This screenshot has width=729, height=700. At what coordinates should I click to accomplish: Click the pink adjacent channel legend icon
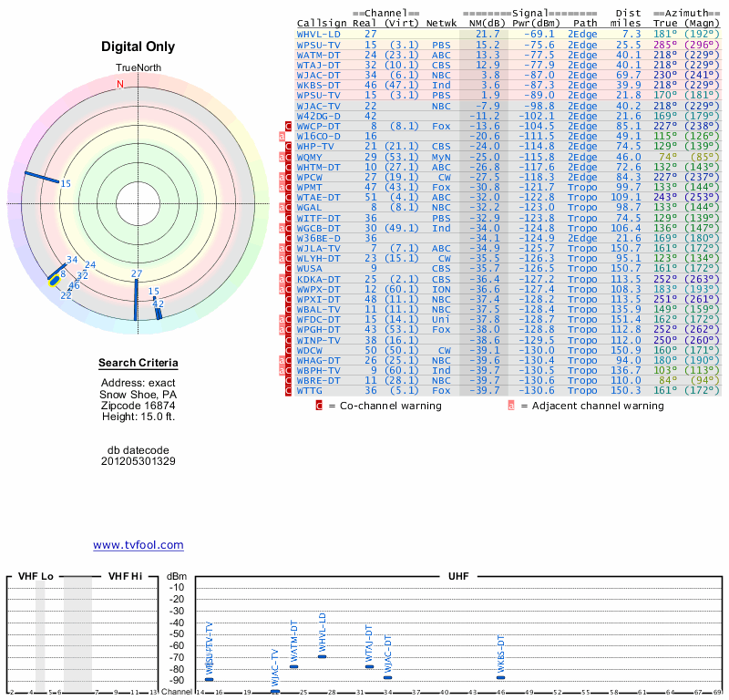(x=511, y=406)
